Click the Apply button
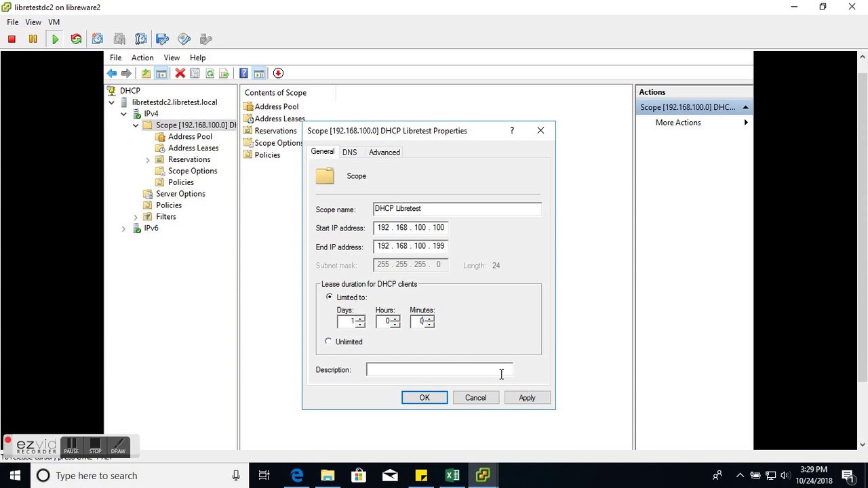The width and height of the screenshot is (868, 488). (x=527, y=398)
